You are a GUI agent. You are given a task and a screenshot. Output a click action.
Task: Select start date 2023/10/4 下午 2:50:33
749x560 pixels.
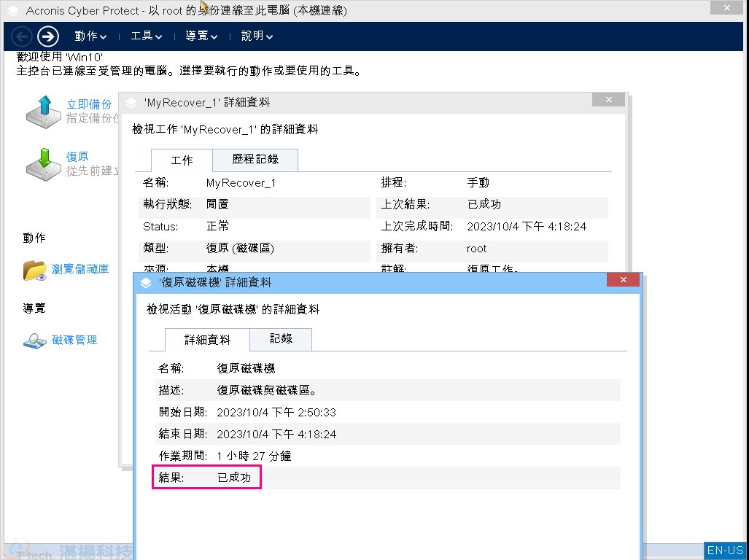[x=276, y=413]
